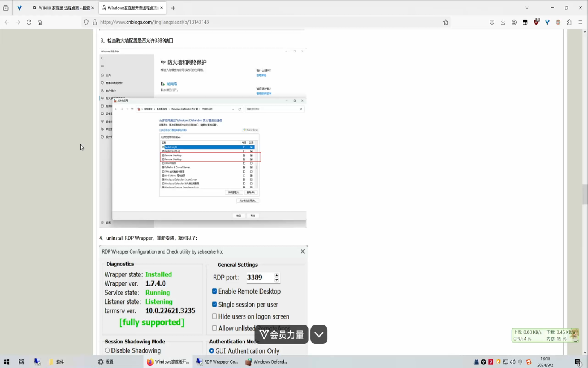Save page to Pocket
Screen dimensions: 588x368
click(x=492, y=22)
